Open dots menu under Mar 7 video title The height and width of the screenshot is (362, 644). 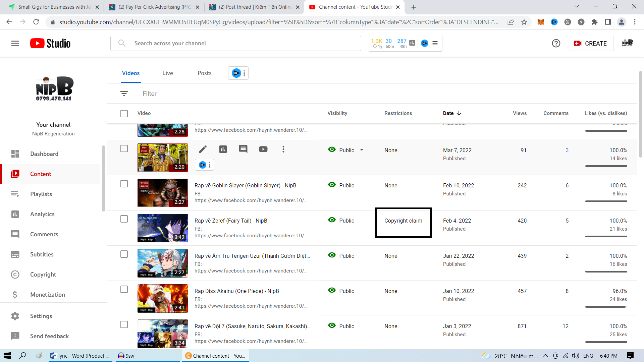point(209,165)
